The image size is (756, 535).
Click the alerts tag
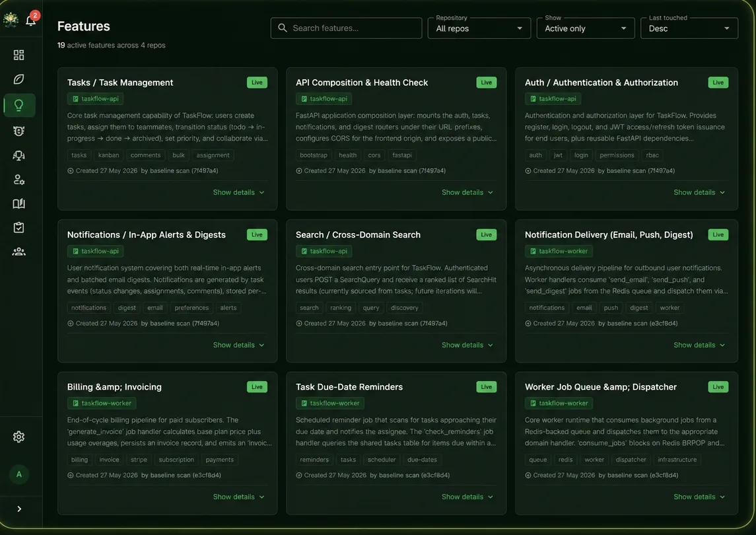tap(228, 308)
